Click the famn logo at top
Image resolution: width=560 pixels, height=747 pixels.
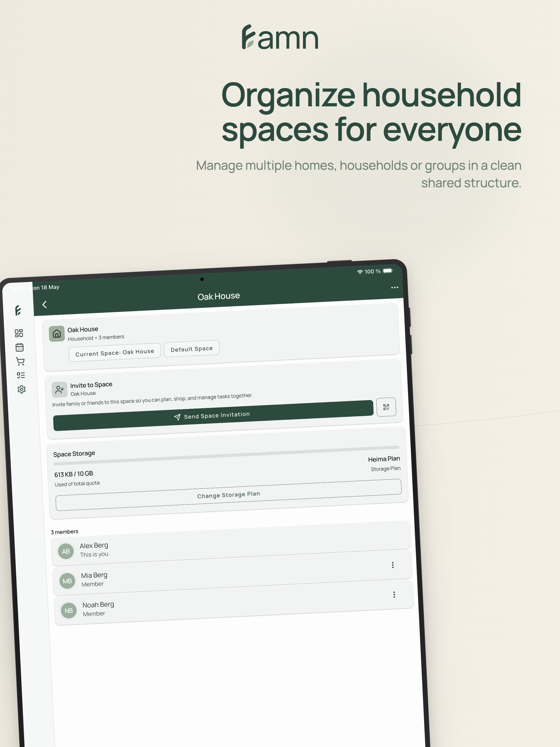point(280,37)
